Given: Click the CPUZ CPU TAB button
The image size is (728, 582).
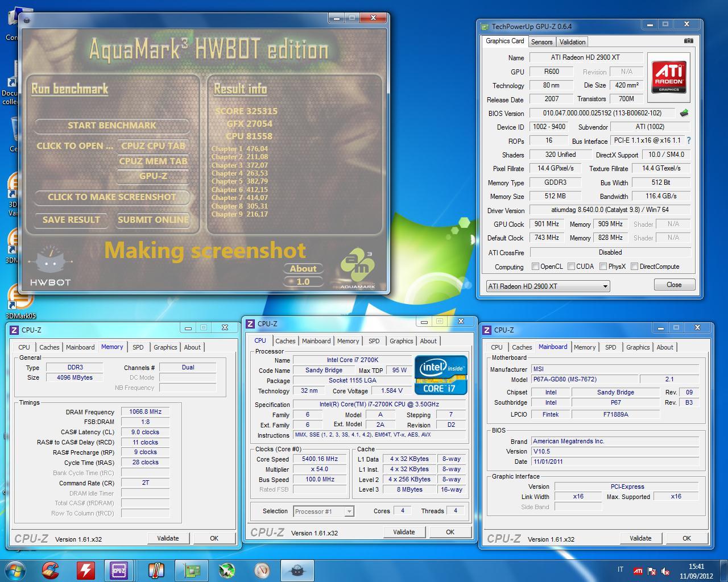Looking at the screenshot, I should (153, 145).
